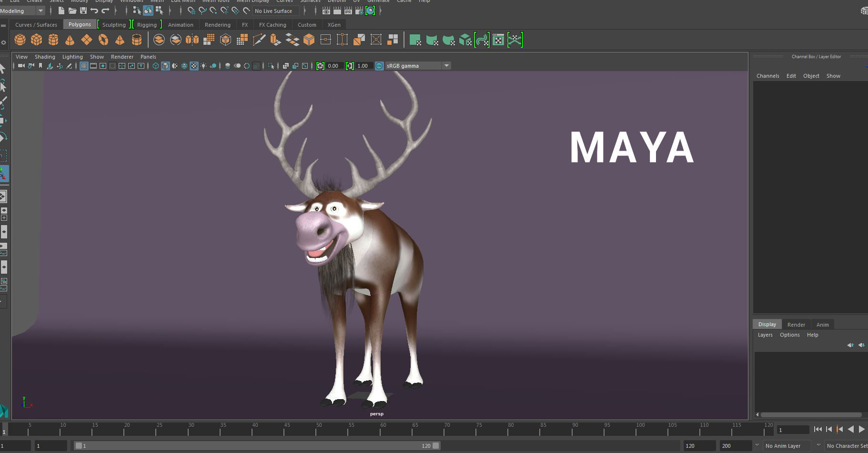This screenshot has height=453, width=868.
Task: Create a polygon plane from the shelf
Action: [x=87, y=40]
